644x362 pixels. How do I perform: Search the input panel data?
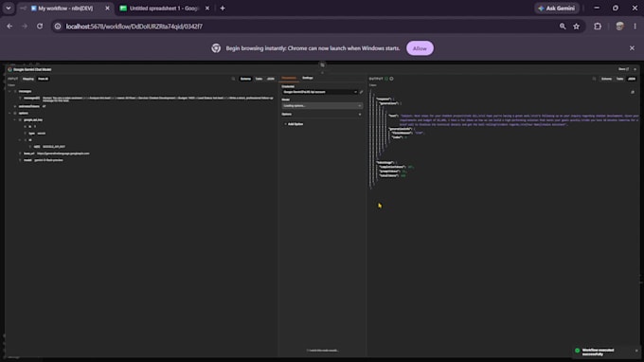[233, 79]
